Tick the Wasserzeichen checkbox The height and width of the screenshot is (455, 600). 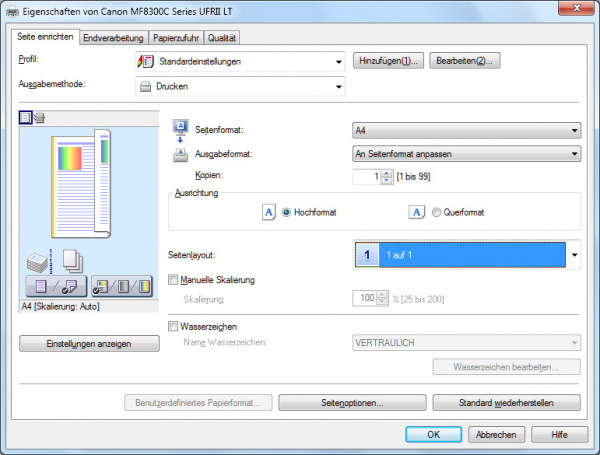click(x=174, y=326)
